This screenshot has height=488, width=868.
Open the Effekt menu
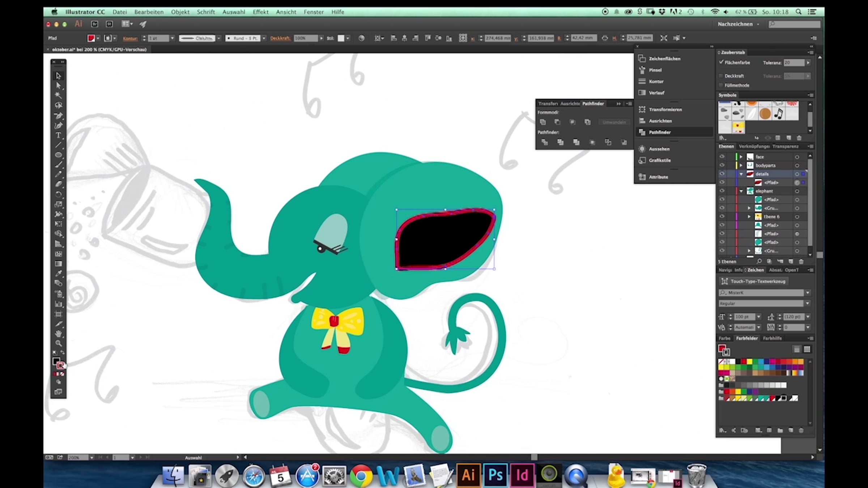(x=260, y=12)
